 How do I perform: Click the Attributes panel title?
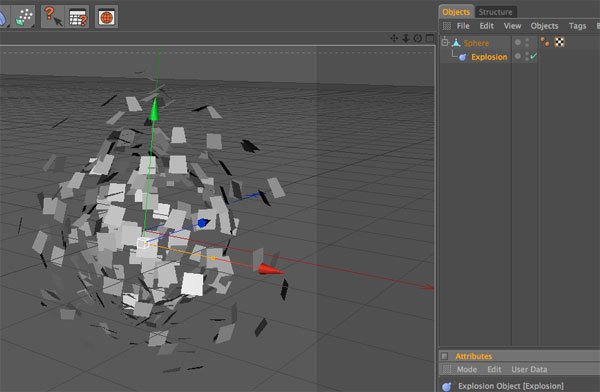pos(473,356)
